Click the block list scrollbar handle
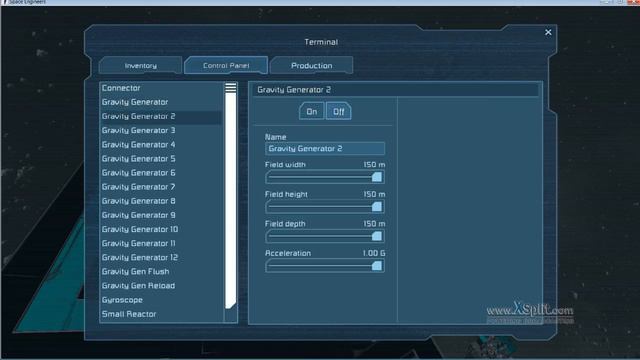This screenshot has width=640, height=360. (x=231, y=196)
